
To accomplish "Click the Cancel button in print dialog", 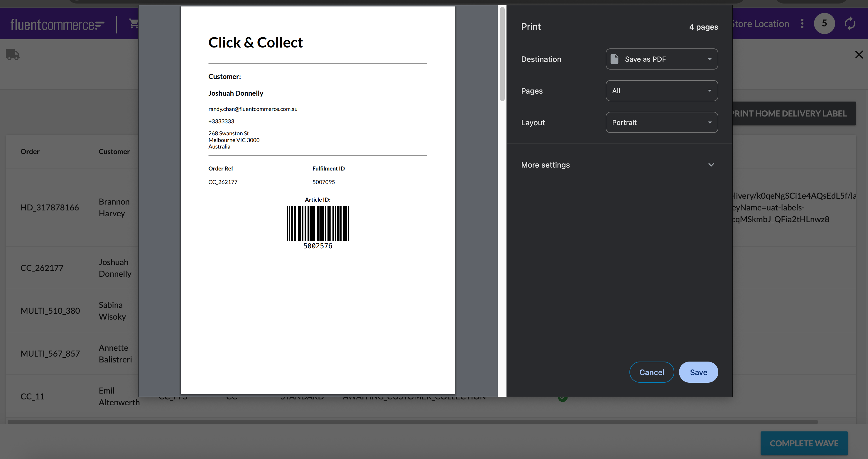I will tap(651, 372).
